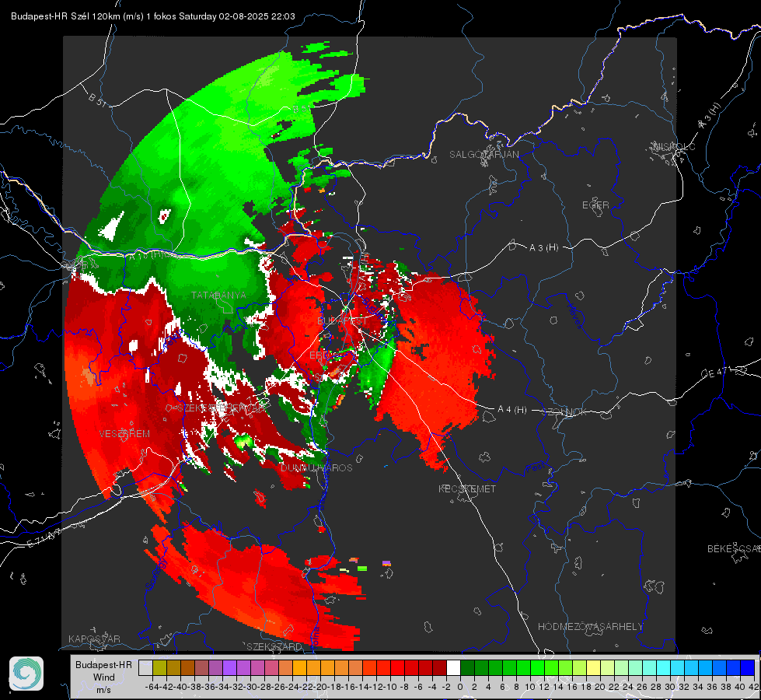Click the KECSKEMÉT city label
This screenshot has height=700, width=761.
click(467, 488)
